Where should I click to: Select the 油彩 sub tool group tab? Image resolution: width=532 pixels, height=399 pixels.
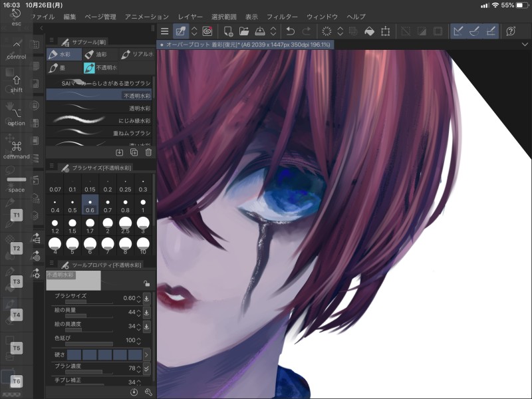pyautogui.click(x=100, y=55)
